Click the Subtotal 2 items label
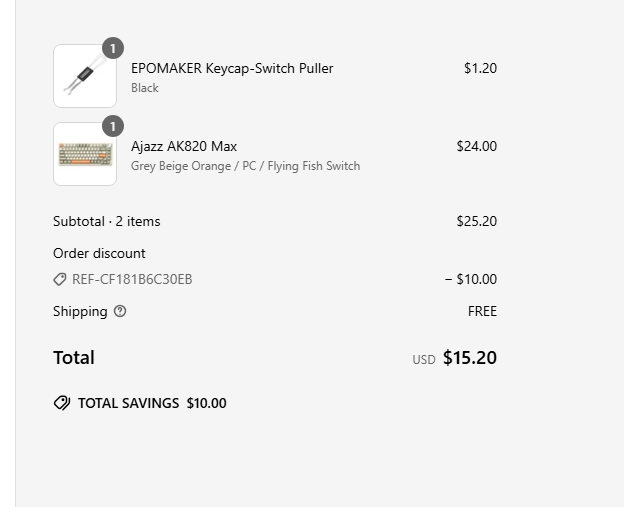The height and width of the screenshot is (507, 624). click(106, 221)
